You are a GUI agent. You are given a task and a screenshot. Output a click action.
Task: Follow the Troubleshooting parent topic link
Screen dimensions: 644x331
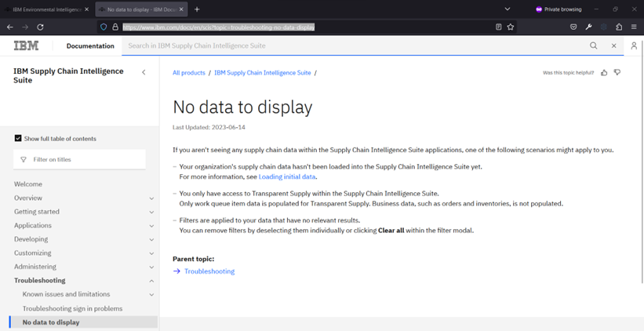coord(209,271)
